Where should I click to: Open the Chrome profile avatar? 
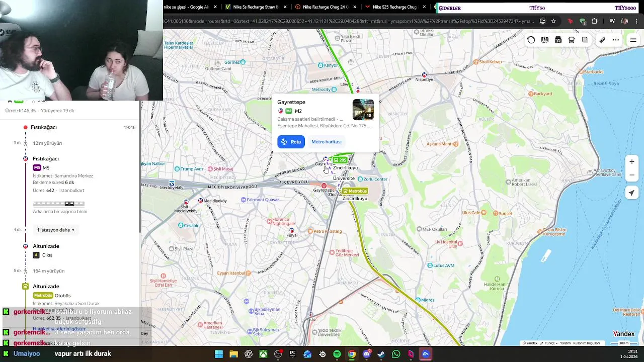pos(625,21)
